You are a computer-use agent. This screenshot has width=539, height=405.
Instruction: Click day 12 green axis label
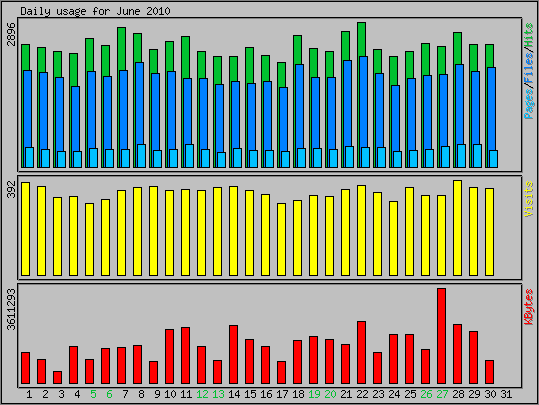(x=202, y=394)
